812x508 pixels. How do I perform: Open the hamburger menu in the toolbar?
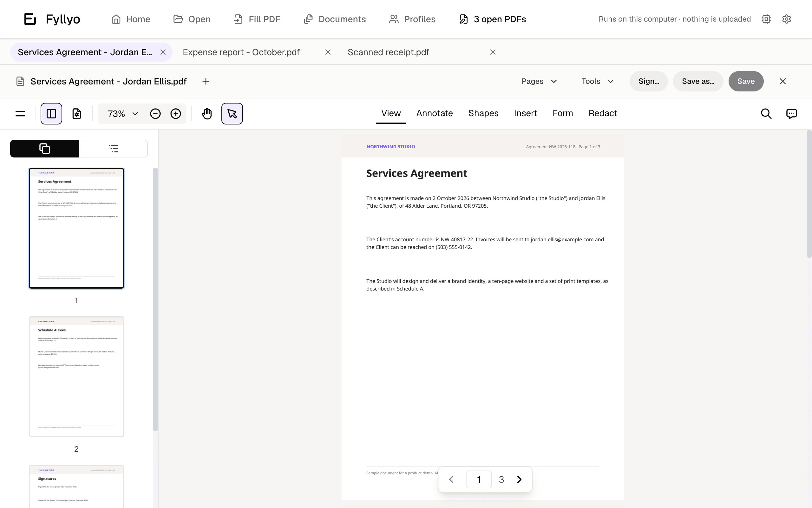[20, 114]
